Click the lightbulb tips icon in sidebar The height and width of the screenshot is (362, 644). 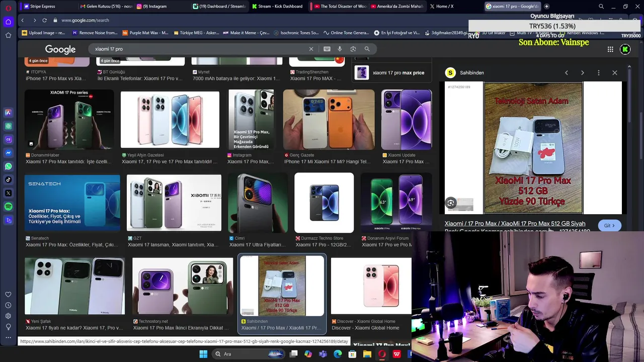click(8, 327)
